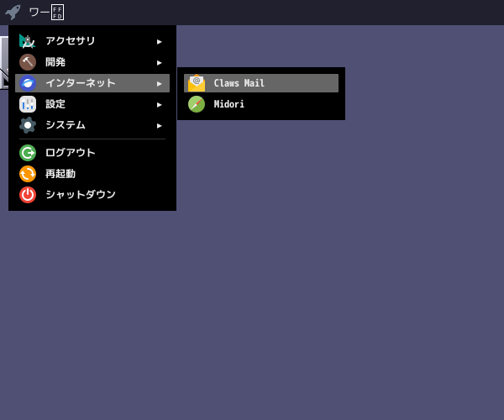Click the システム gear icon
This screenshot has height=420, width=504.
click(28, 125)
